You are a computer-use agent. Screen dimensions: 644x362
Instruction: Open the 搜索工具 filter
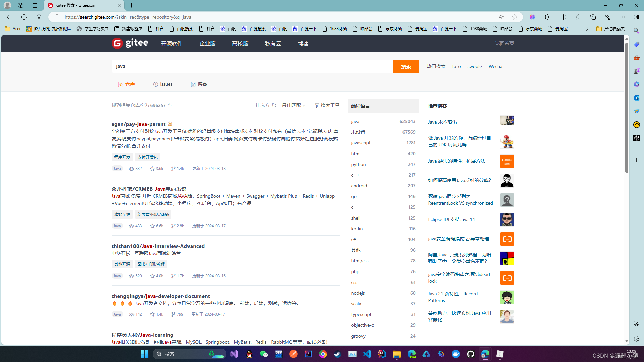click(x=327, y=105)
